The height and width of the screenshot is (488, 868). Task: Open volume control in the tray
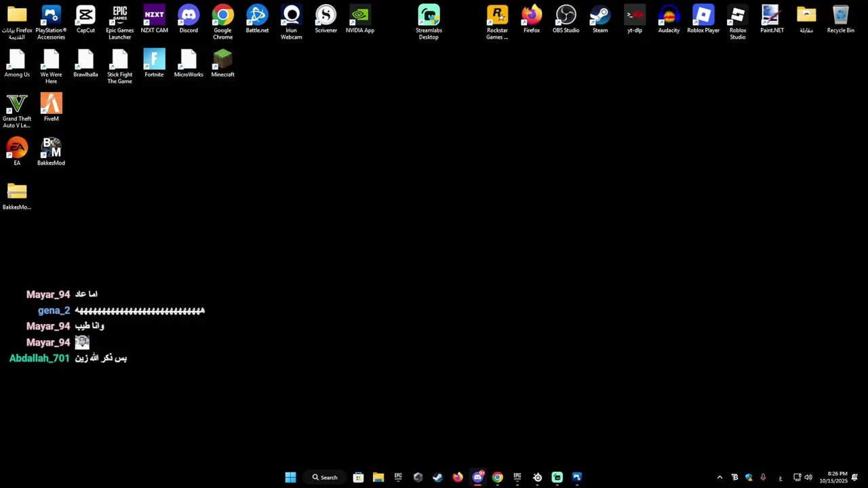tap(808, 477)
